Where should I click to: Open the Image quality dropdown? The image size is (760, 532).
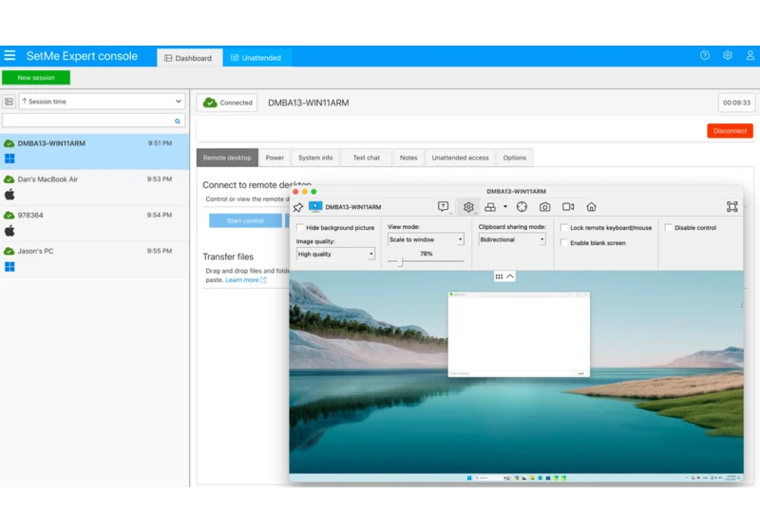click(x=335, y=254)
